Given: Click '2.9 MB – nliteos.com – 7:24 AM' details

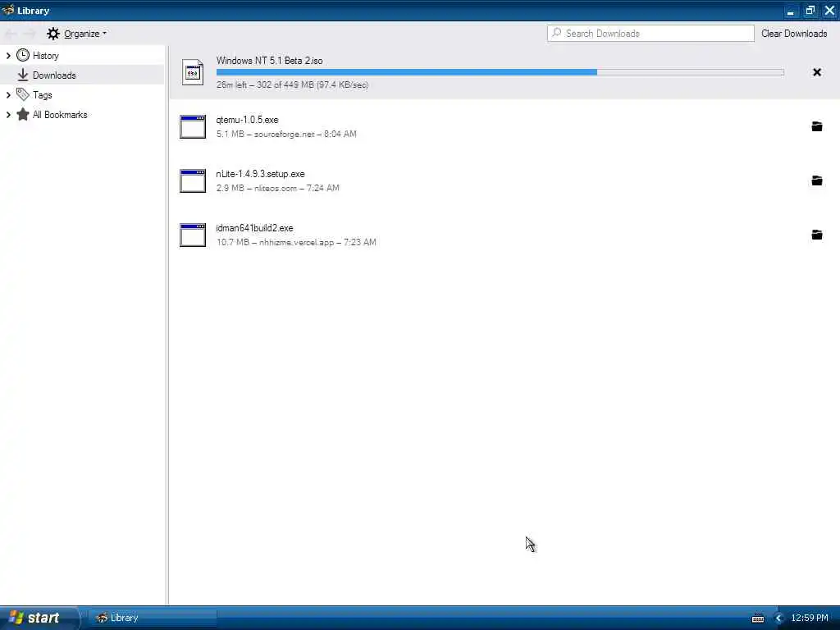Looking at the screenshot, I should (277, 188).
